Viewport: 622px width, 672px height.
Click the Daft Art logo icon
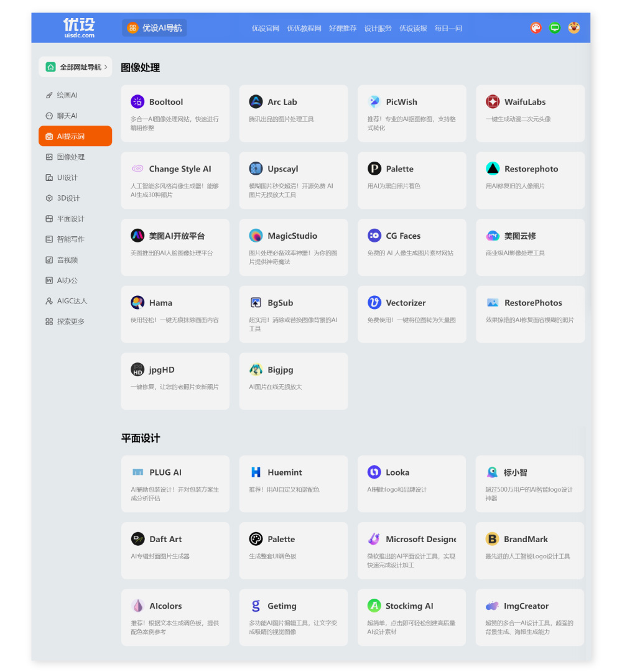[x=137, y=539]
